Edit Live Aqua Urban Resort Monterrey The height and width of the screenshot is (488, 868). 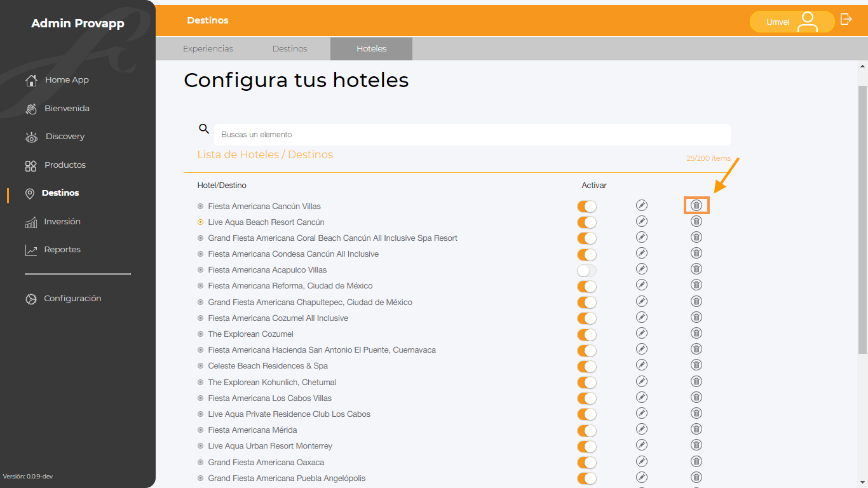[642, 445]
